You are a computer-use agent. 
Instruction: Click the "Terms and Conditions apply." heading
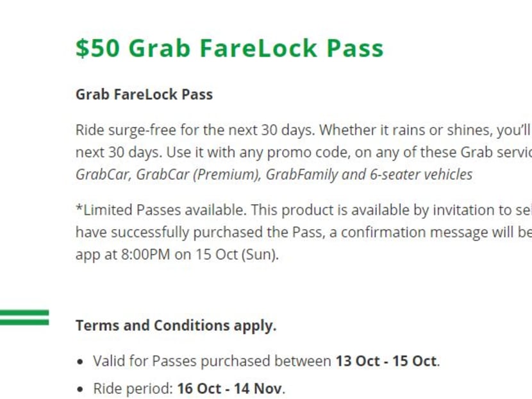point(176,325)
